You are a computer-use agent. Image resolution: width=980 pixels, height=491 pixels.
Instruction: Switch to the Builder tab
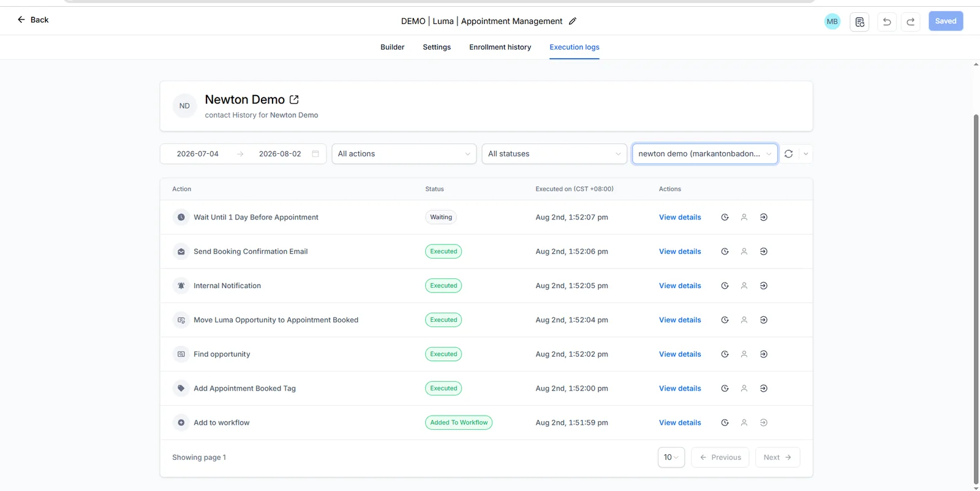[392, 47]
